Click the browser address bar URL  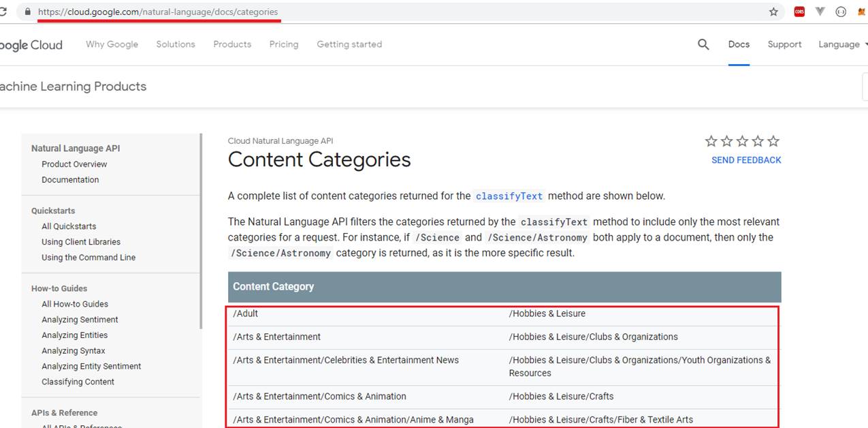point(158,12)
